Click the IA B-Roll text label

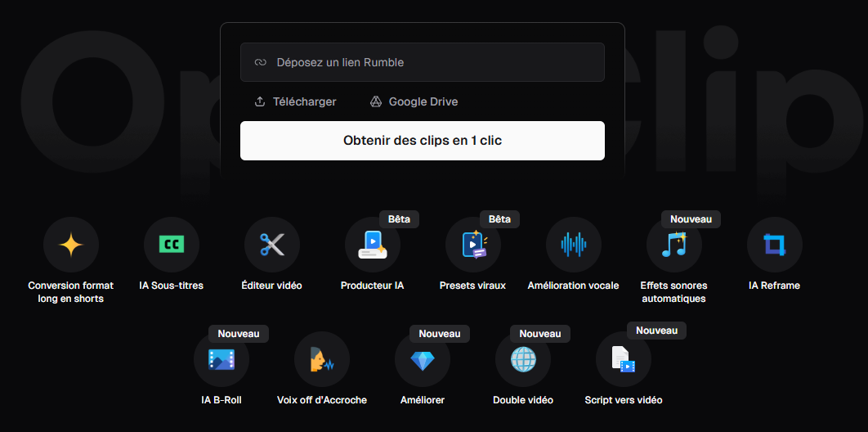pos(221,400)
